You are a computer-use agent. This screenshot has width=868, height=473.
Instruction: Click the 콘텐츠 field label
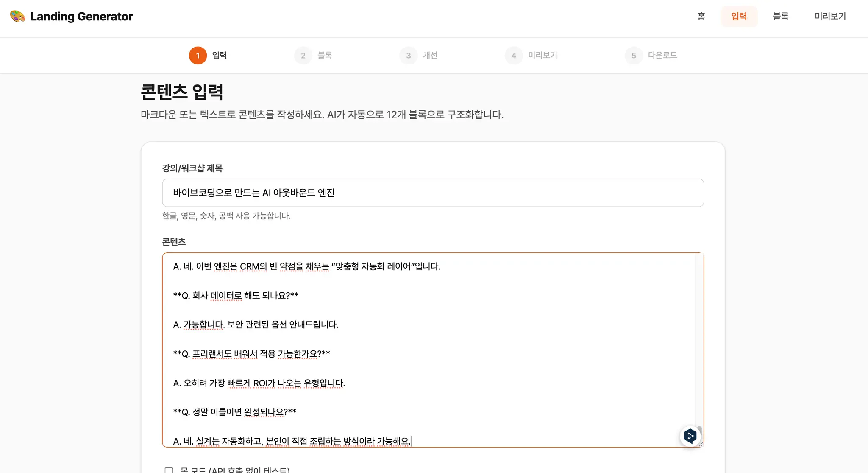pyautogui.click(x=174, y=241)
